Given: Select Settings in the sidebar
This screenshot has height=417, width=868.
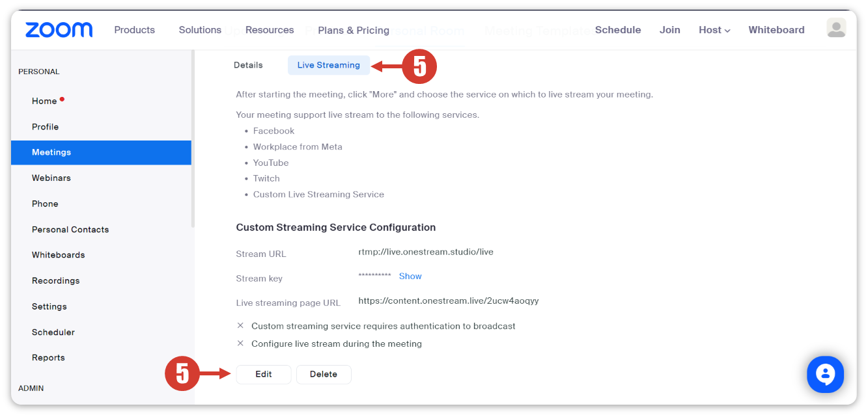Looking at the screenshot, I should coord(49,306).
